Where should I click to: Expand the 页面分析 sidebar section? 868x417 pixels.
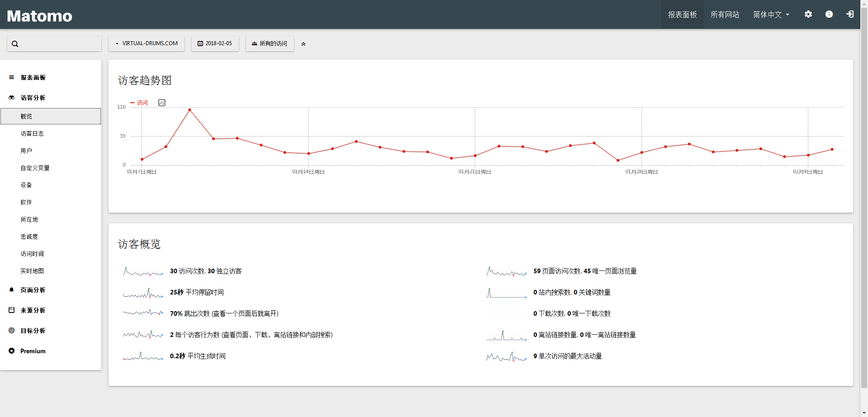[x=33, y=290]
